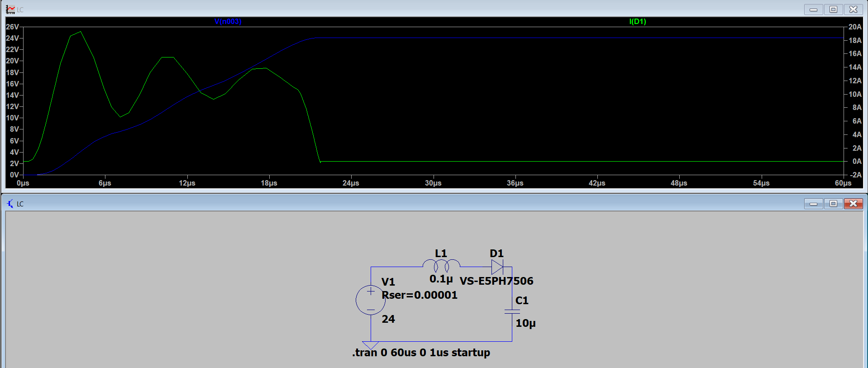Click the 24µs time axis label

click(x=351, y=183)
